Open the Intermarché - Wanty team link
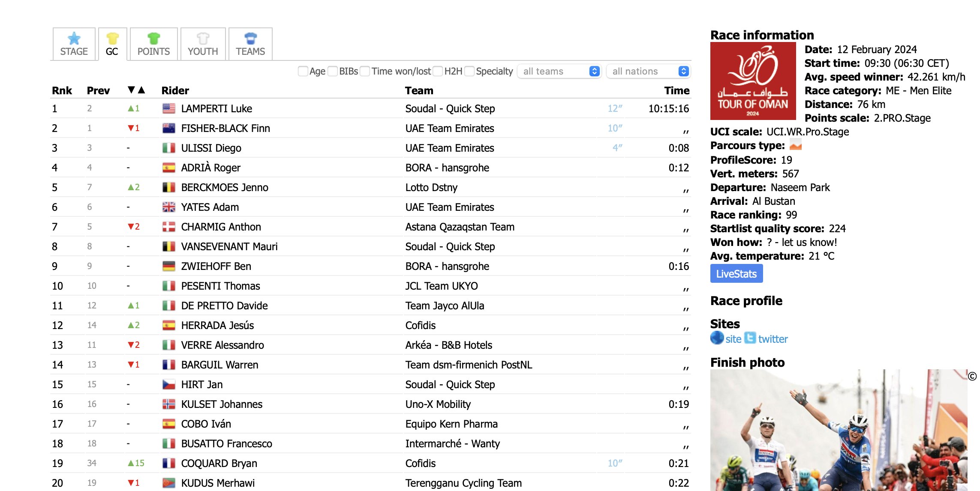The image size is (980, 491). click(453, 443)
